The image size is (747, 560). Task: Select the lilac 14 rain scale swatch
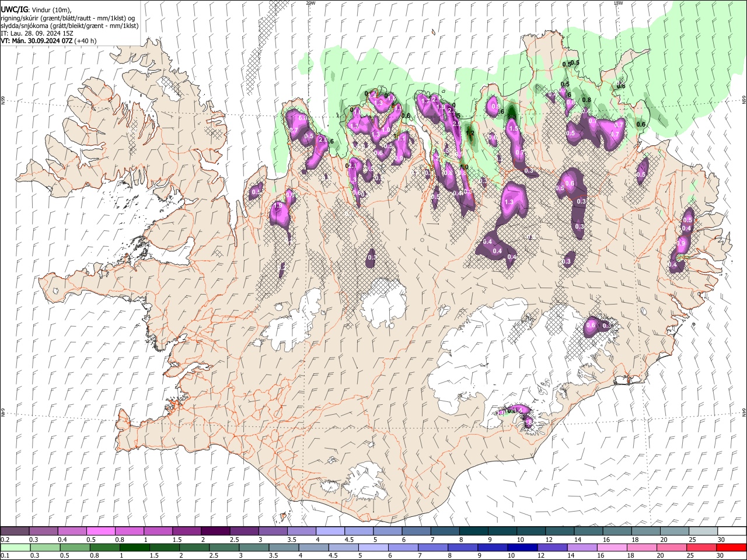[582, 547]
